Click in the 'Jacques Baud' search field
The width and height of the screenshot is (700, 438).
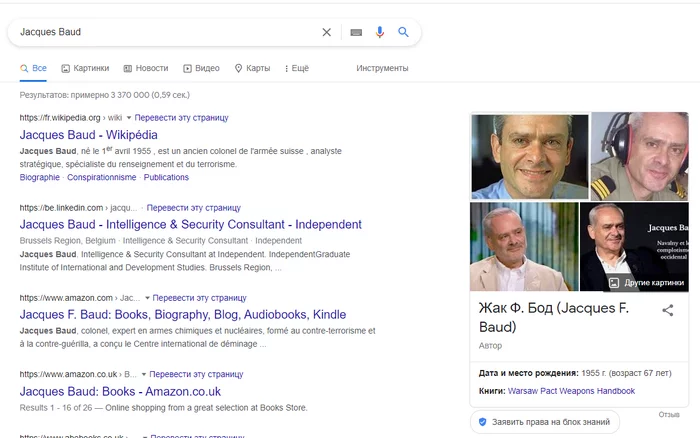click(165, 32)
